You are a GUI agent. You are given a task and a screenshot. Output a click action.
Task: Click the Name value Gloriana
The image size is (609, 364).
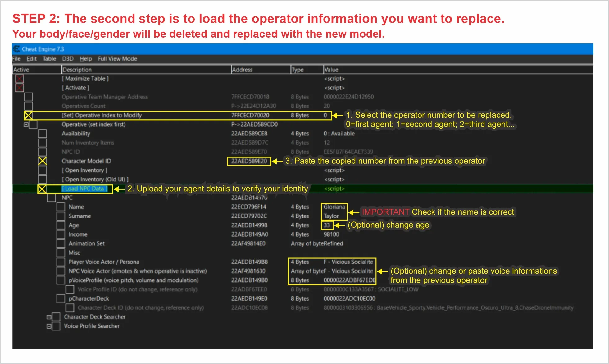coord(334,207)
